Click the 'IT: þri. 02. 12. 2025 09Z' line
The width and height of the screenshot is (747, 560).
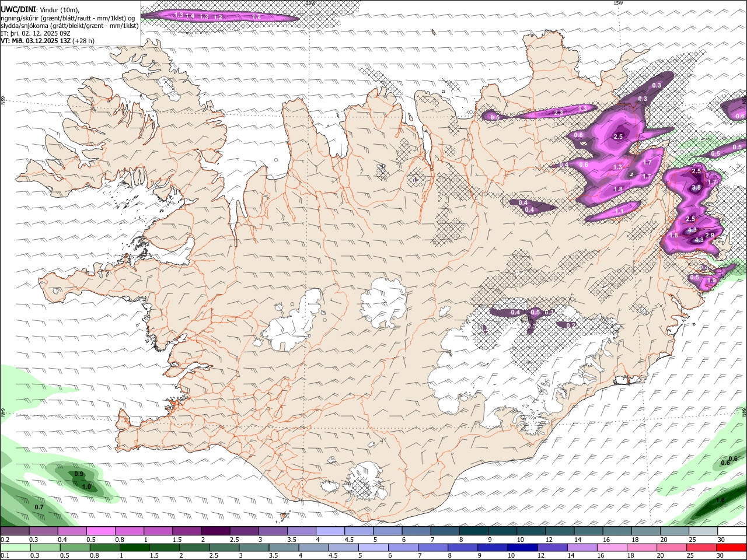coord(36,33)
